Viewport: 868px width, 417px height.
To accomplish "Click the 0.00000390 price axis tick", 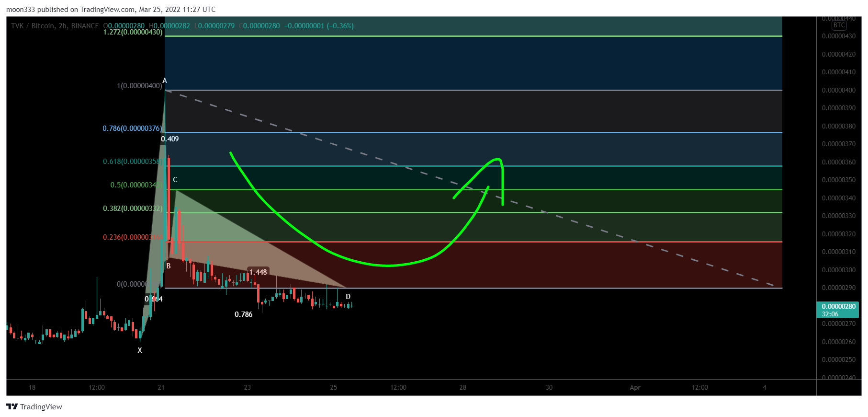I will [x=839, y=108].
